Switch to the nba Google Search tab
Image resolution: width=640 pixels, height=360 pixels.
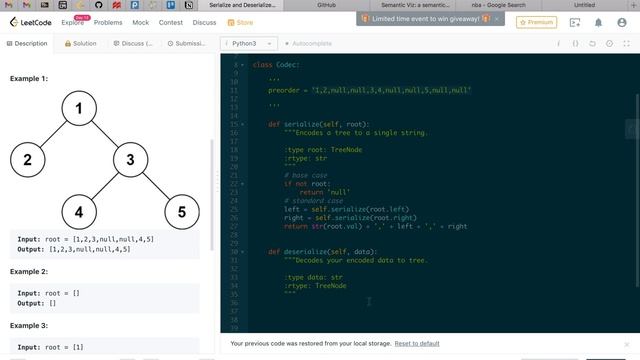[x=498, y=5]
